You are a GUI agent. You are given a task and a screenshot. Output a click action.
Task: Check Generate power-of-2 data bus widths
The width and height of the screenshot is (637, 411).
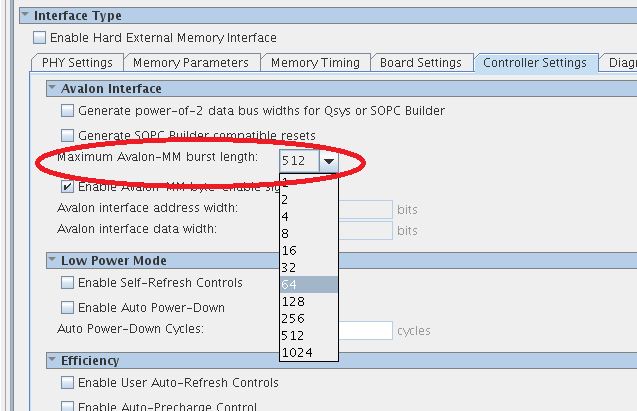68,111
